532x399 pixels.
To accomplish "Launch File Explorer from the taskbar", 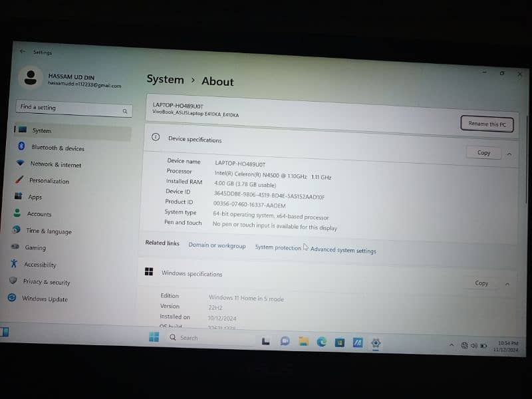I will pos(303,341).
